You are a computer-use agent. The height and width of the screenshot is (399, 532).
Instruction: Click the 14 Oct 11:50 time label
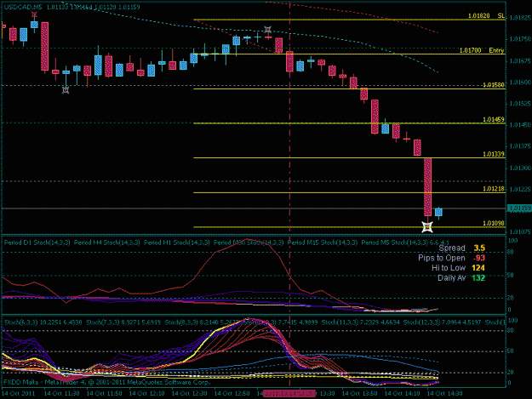point(104,393)
